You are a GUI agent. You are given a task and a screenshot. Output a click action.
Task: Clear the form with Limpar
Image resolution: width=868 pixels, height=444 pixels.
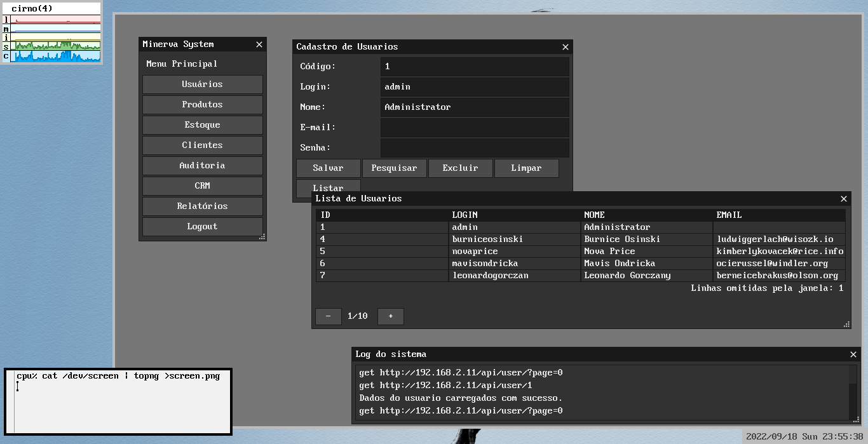click(526, 168)
